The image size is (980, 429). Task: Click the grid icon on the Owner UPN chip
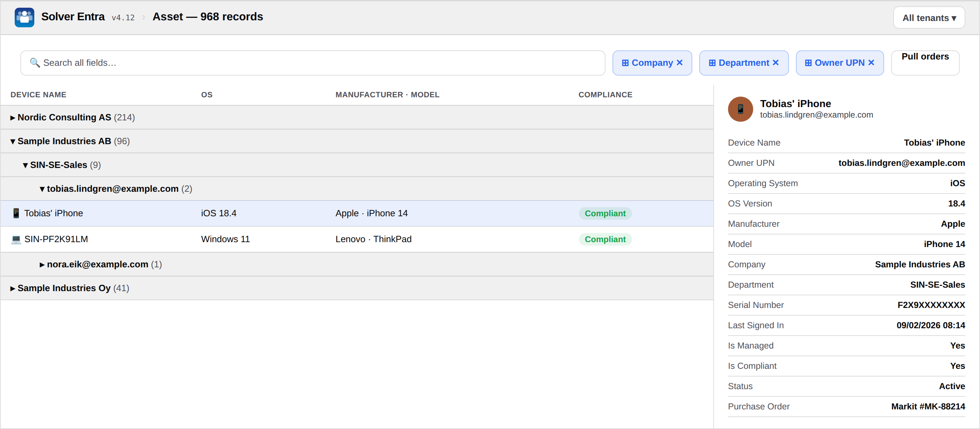click(808, 63)
